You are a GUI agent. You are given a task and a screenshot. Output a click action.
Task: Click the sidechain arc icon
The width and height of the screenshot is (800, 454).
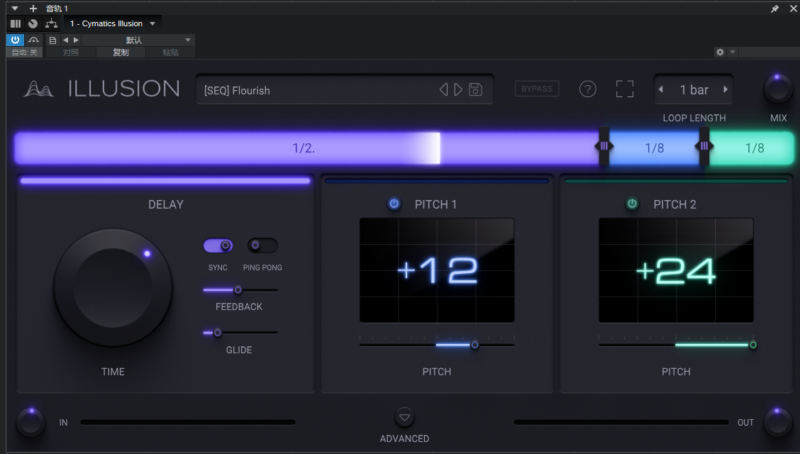coord(34,40)
